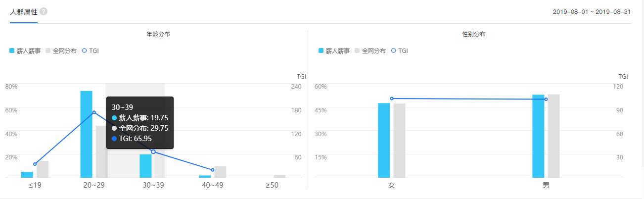Toggle TGI legend in gender chart
Screen dimensions: 644x199
click(x=399, y=50)
